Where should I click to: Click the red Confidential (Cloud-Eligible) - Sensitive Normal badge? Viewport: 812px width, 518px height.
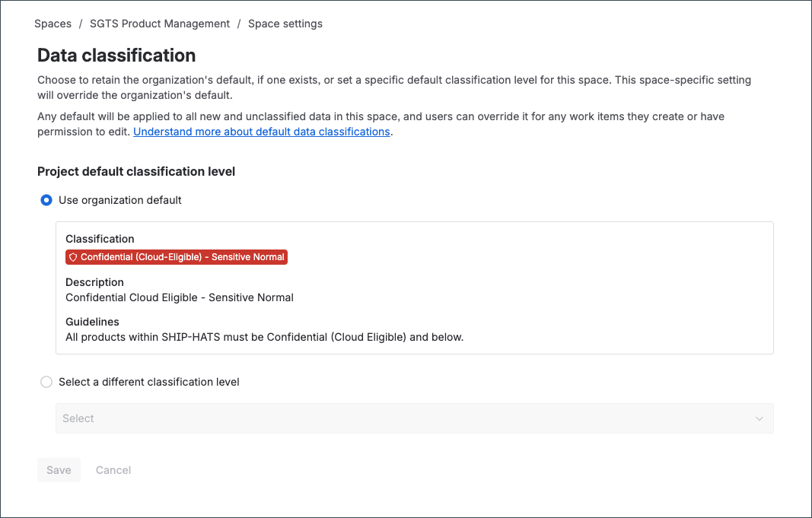177,257
